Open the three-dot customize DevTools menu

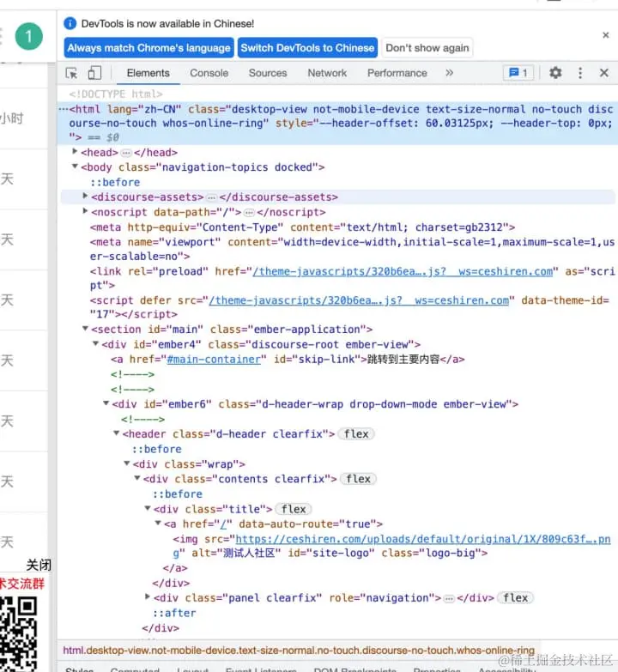tap(580, 73)
